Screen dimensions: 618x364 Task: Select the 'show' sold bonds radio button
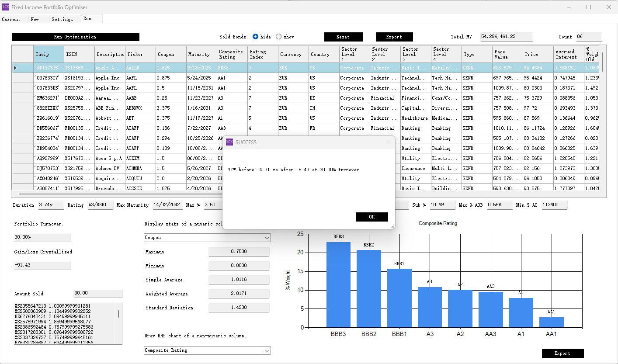[x=279, y=37]
